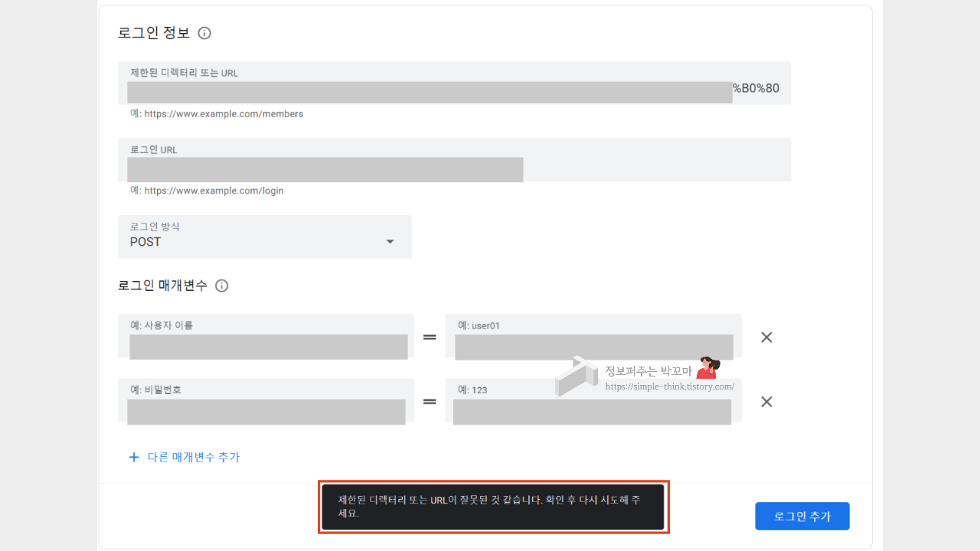The height and width of the screenshot is (551, 980).
Task: Remove the 사용자 이름 parameter row
Action: (x=766, y=337)
